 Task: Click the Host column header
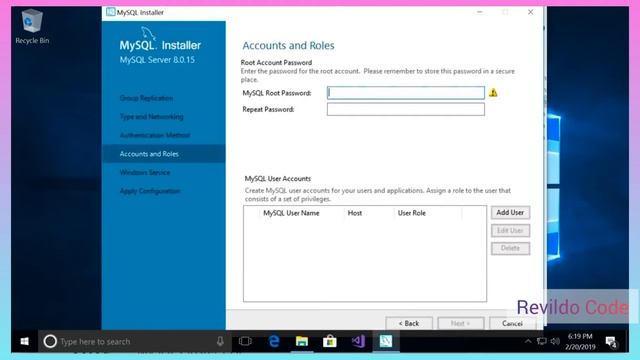(355, 213)
